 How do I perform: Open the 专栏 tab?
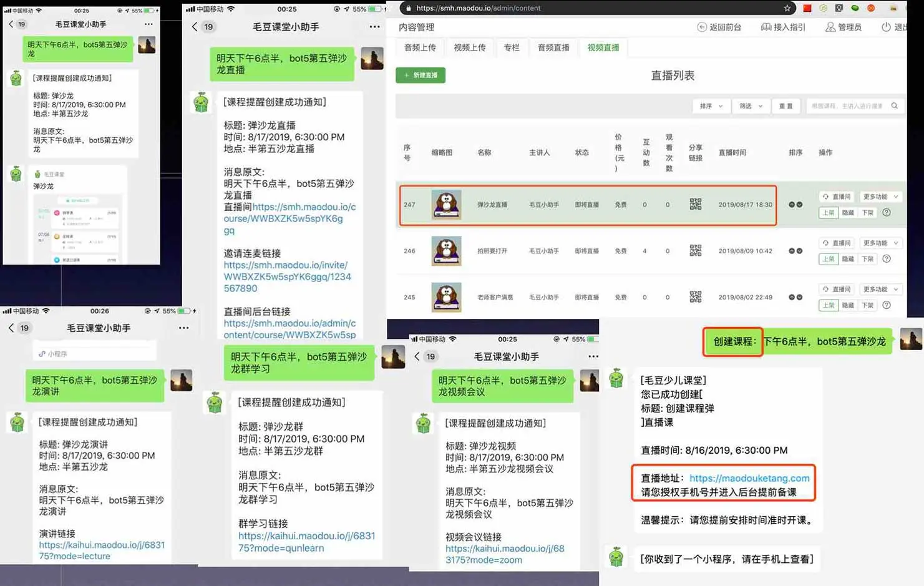click(512, 47)
